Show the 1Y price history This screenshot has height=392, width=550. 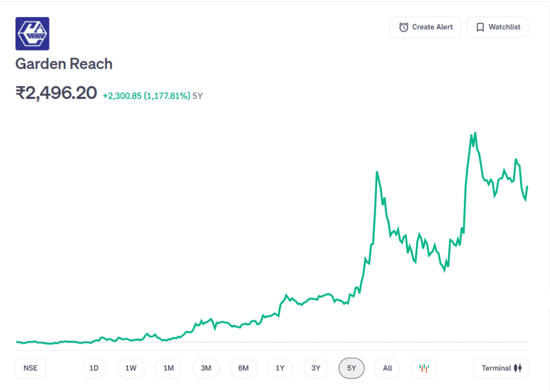click(x=280, y=368)
